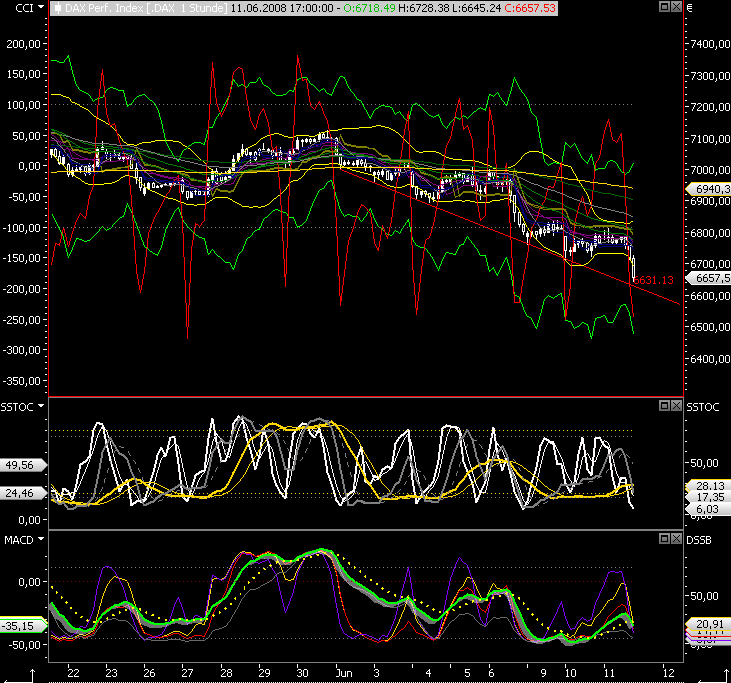
Task: Click the 7400,00 price axis label
Action: (710, 44)
